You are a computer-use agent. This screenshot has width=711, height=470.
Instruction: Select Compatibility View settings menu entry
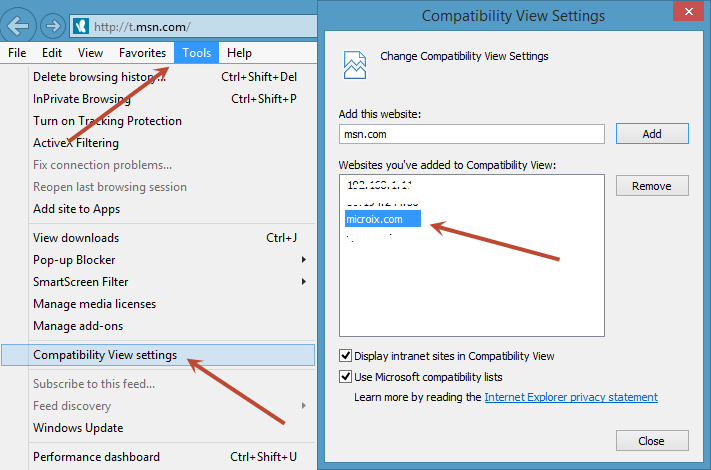click(x=105, y=355)
